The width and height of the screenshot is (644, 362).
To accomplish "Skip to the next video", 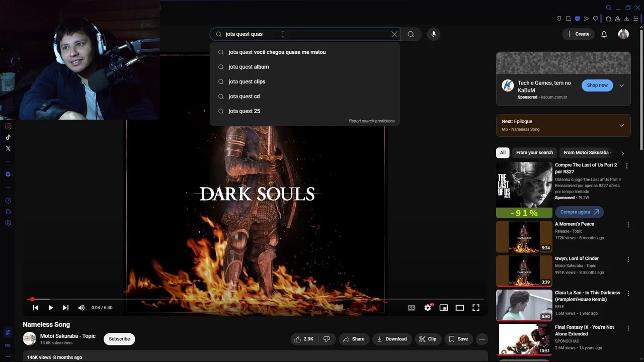I will tap(65, 308).
